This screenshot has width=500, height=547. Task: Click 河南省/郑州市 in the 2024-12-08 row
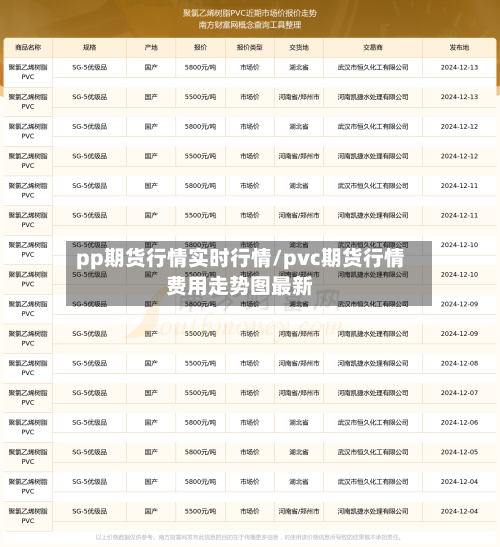[299, 364]
